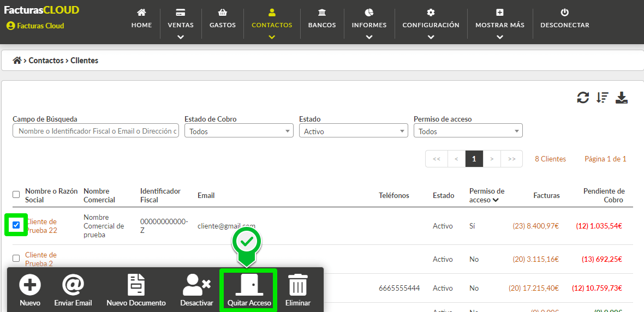Image resolution: width=644 pixels, height=312 pixels.
Task: Open the HOME navigation item
Action: coord(141,19)
